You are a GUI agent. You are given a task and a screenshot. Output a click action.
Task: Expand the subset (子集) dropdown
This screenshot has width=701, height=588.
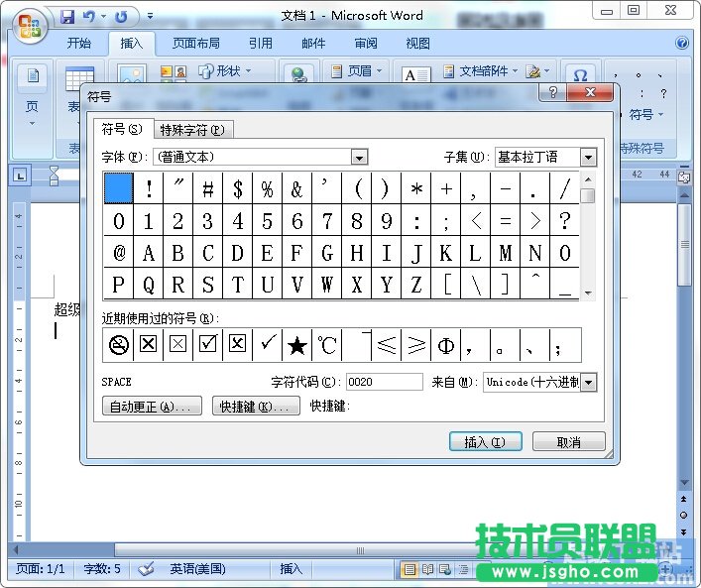[588, 157]
